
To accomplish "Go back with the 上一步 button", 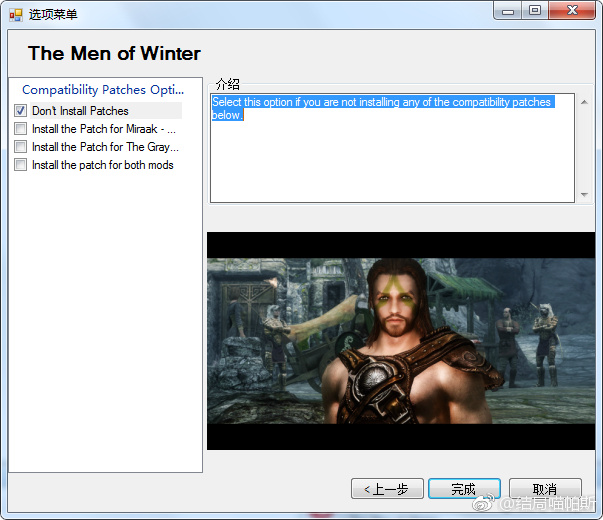I will point(387,489).
